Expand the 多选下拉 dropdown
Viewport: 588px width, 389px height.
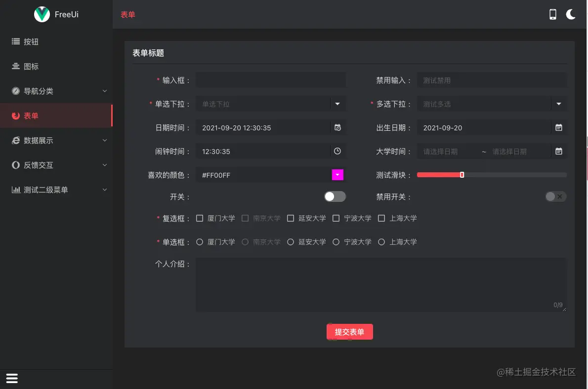tap(559, 104)
